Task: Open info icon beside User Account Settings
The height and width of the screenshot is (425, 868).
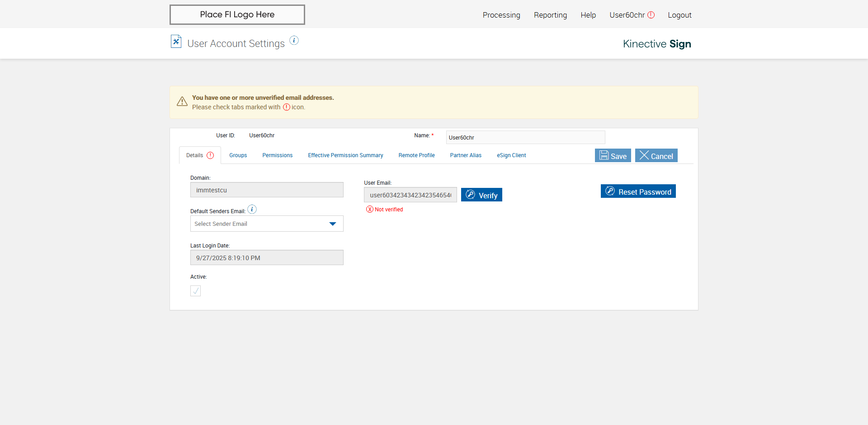Action: click(x=294, y=40)
